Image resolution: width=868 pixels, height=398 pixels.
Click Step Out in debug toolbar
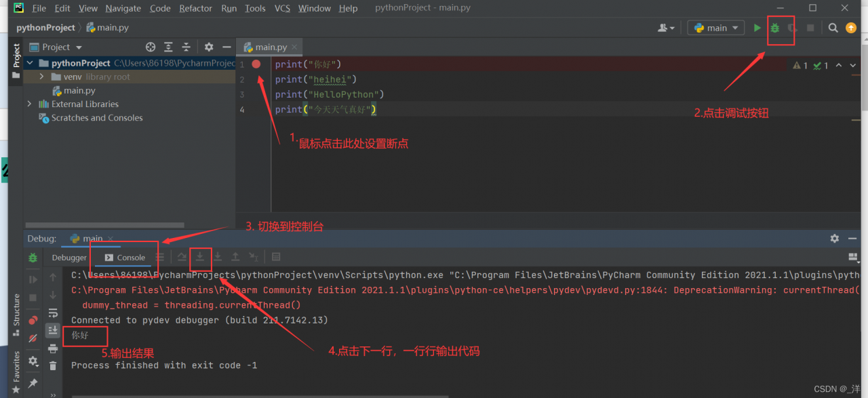click(235, 257)
